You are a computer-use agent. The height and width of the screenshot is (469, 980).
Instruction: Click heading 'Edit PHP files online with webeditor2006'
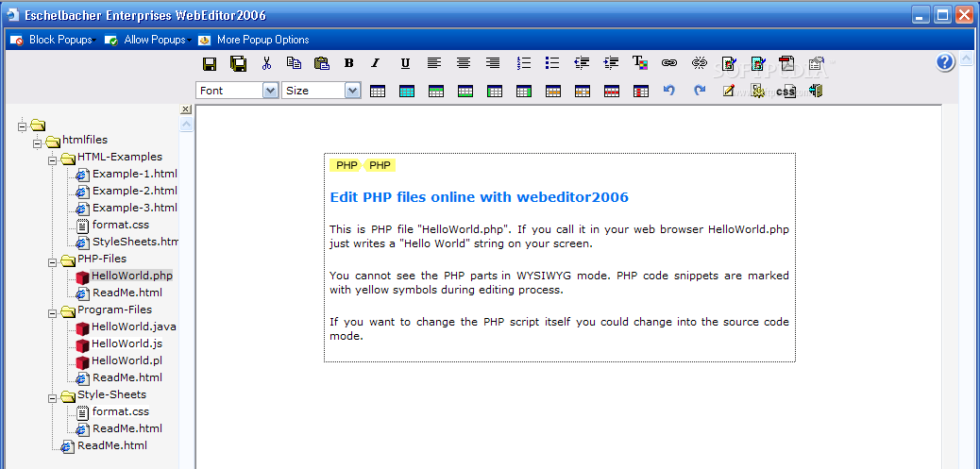click(480, 197)
